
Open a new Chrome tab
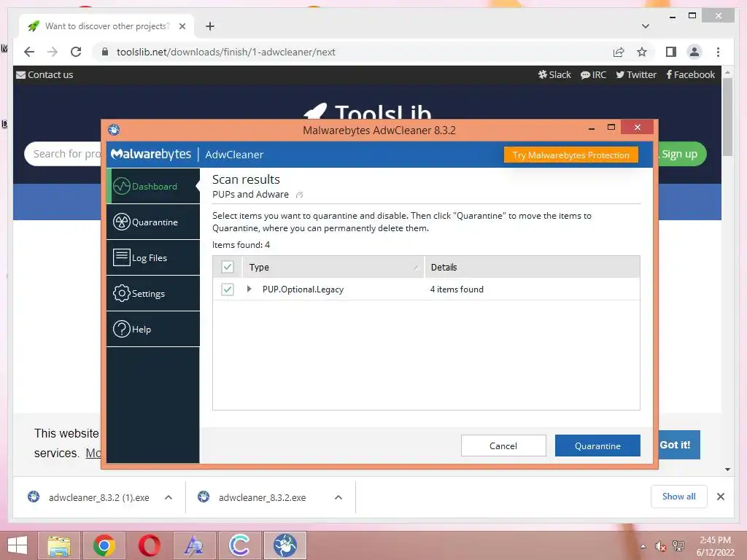click(209, 26)
